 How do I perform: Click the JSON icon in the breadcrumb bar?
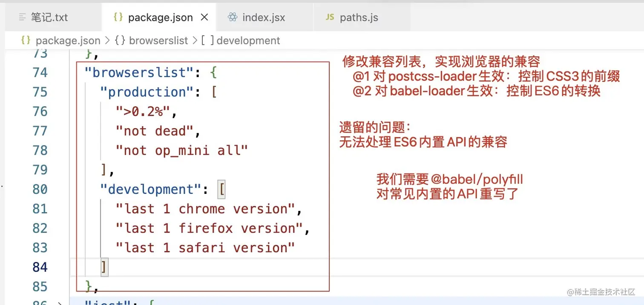tap(25, 40)
